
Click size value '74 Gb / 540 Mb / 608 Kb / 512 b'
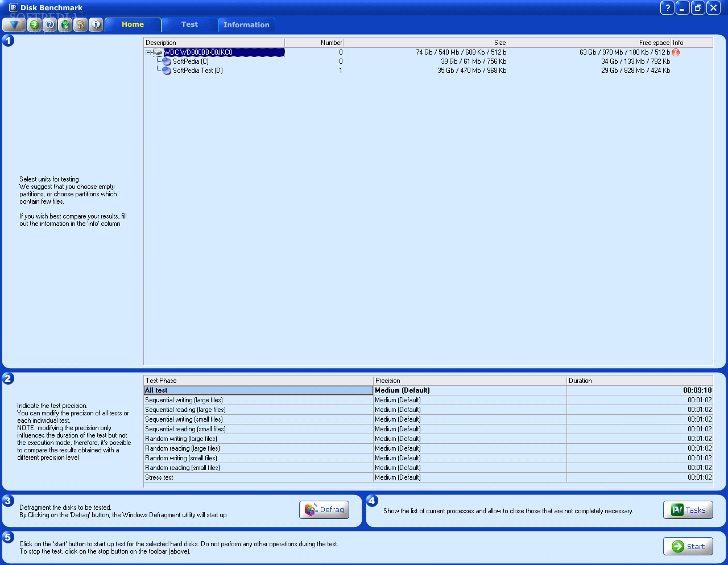pos(461,52)
